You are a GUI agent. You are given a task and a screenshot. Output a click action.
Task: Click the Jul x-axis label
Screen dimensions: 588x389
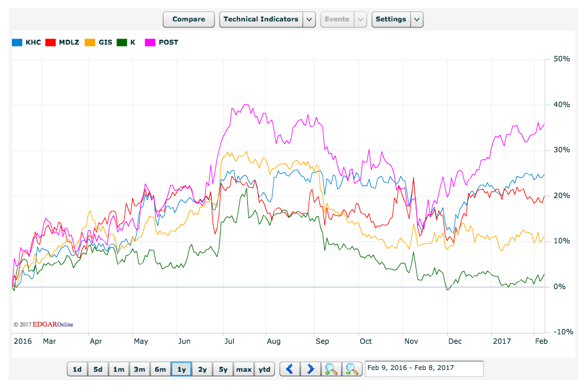[x=229, y=341]
